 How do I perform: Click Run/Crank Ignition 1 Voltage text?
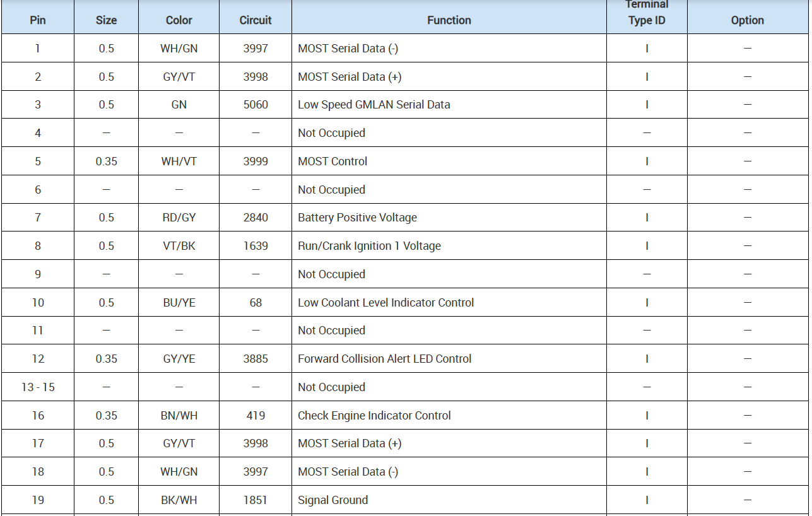[369, 246]
